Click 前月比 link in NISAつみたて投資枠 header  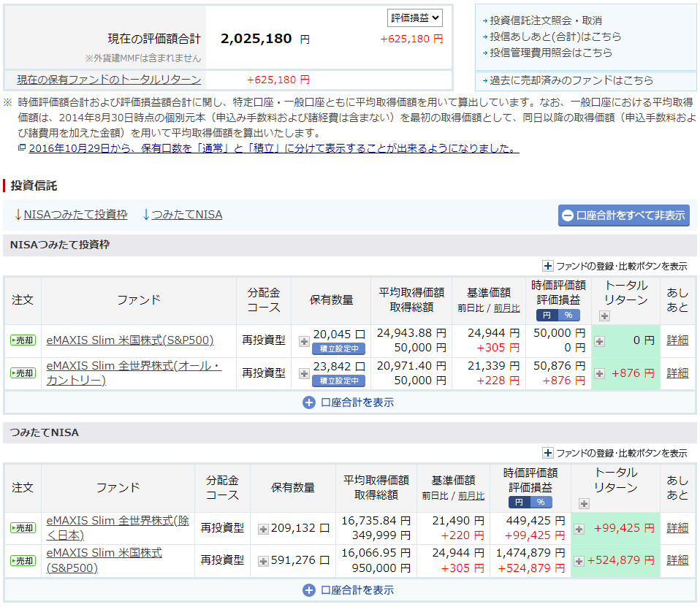[x=506, y=308]
